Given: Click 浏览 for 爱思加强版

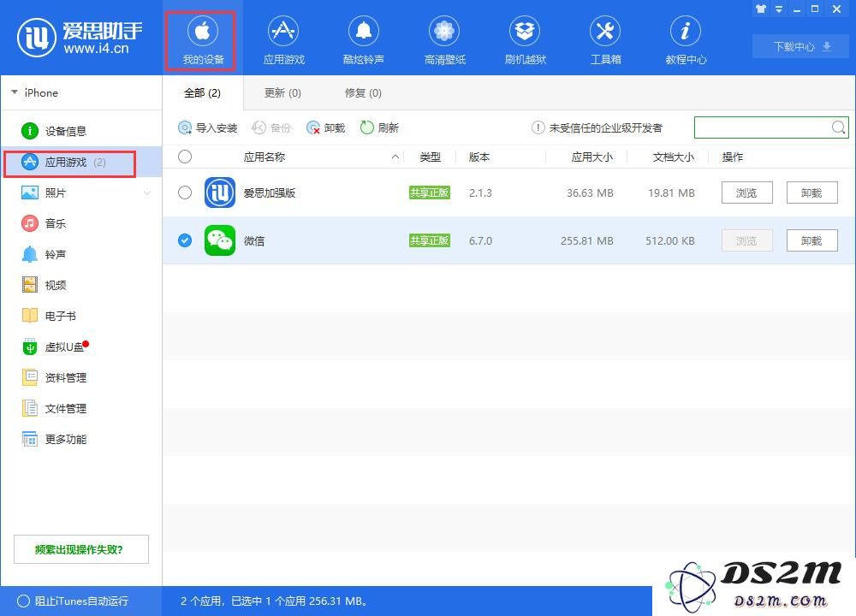Looking at the screenshot, I should tap(746, 192).
